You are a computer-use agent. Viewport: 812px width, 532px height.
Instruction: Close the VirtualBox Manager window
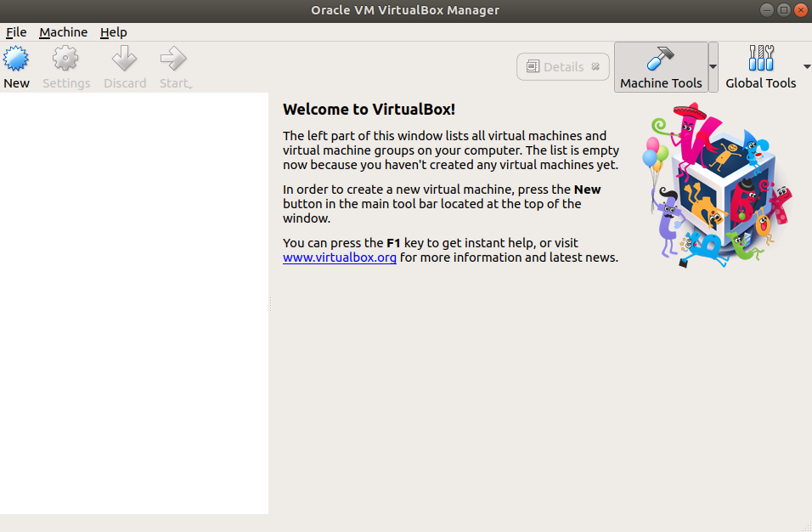tap(801, 10)
